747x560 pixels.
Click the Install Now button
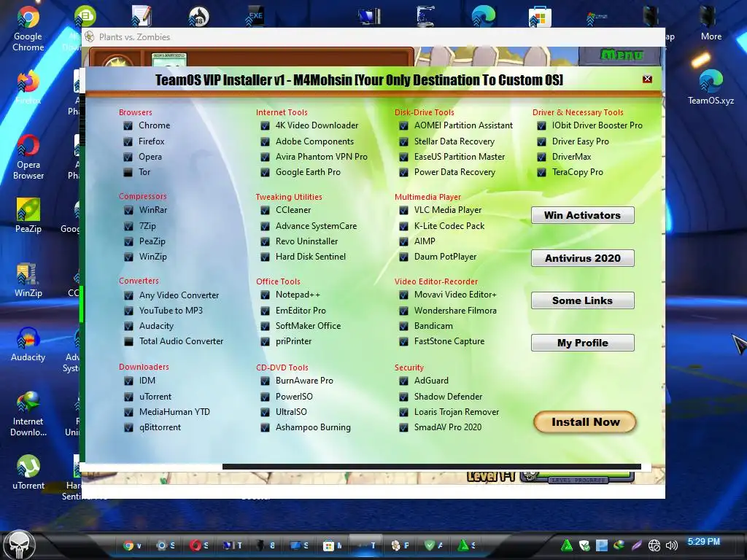[585, 422]
